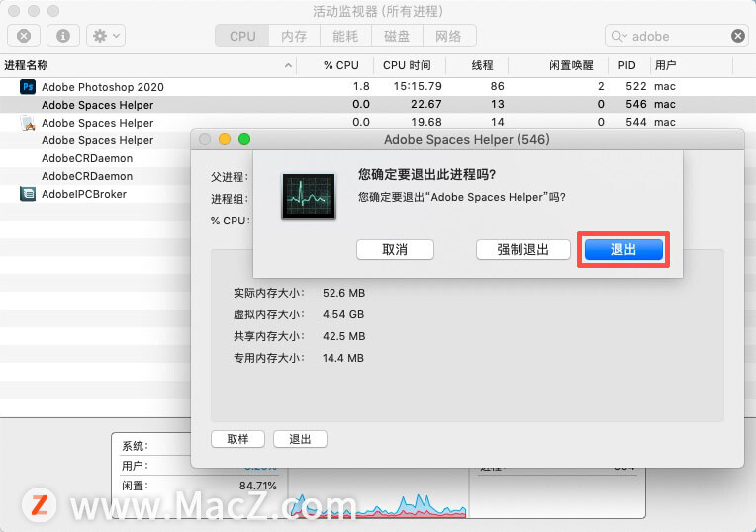
Task: Select Adobe Spaces Helper with PID 544
Action: 378,123
